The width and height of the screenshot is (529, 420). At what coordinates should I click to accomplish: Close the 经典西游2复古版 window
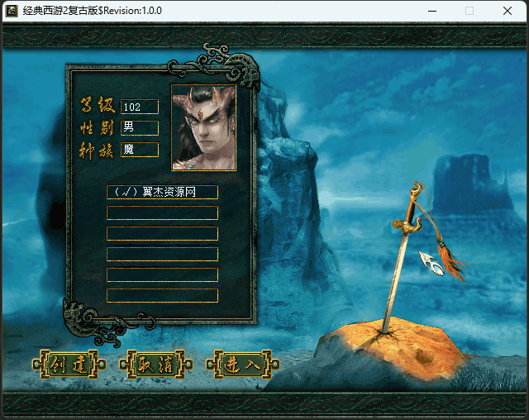coord(508,11)
